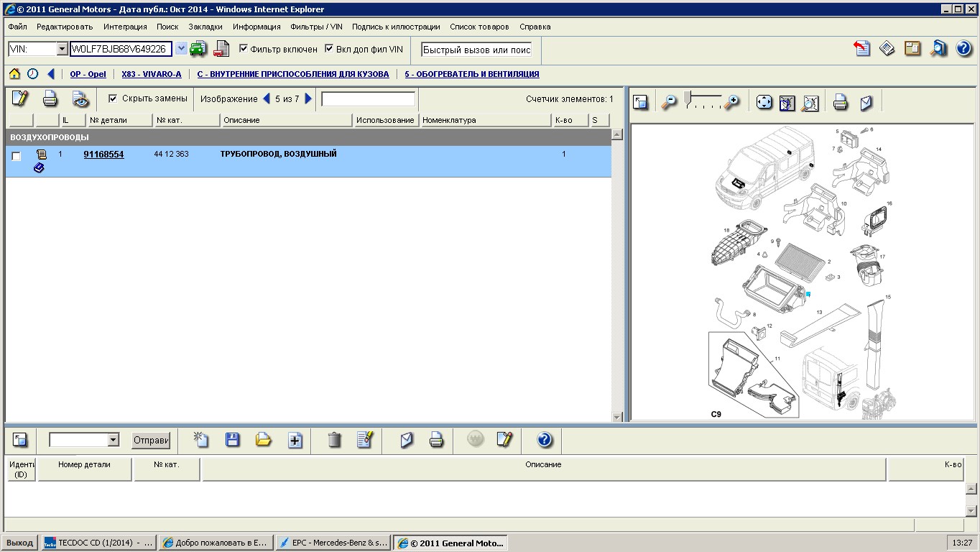980x552 pixels.
Task: Click part number link 91168554
Action: click(x=103, y=155)
